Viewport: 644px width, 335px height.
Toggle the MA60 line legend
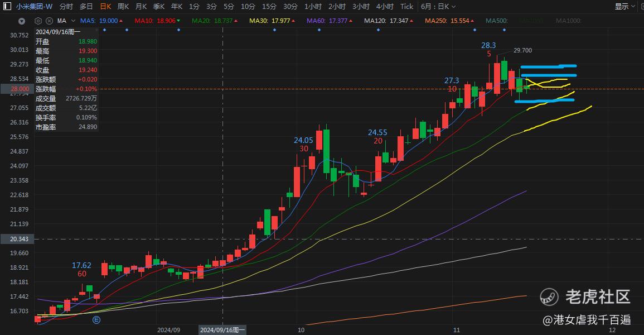point(330,21)
